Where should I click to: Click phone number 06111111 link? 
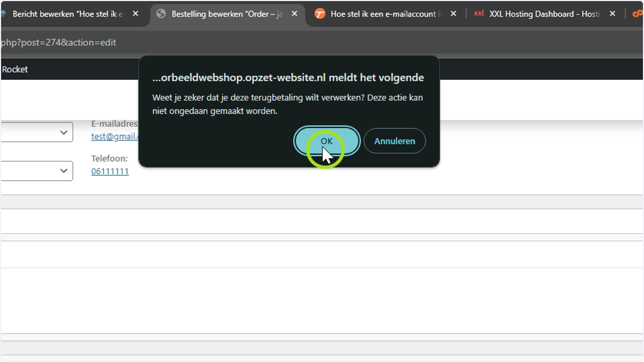coord(110,171)
